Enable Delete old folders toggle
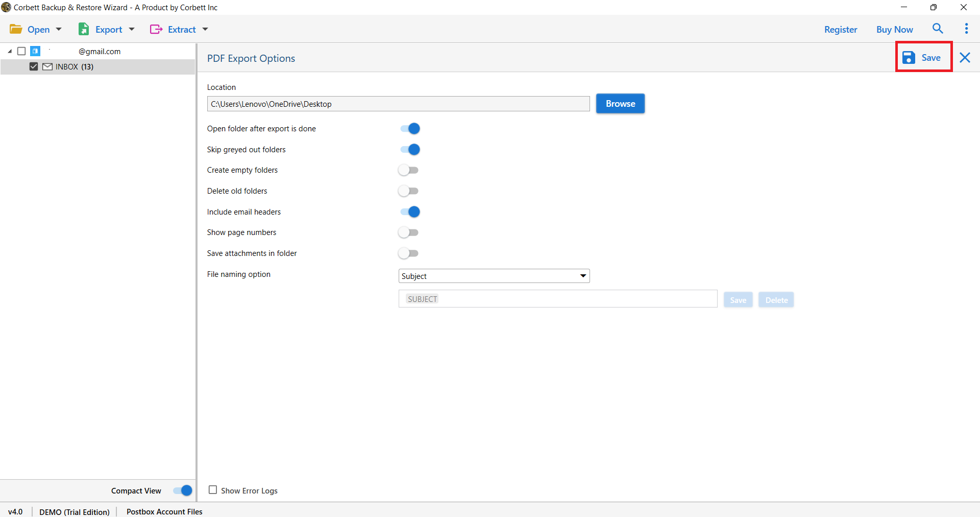Screen dimensions: 980x517 [x=408, y=191]
